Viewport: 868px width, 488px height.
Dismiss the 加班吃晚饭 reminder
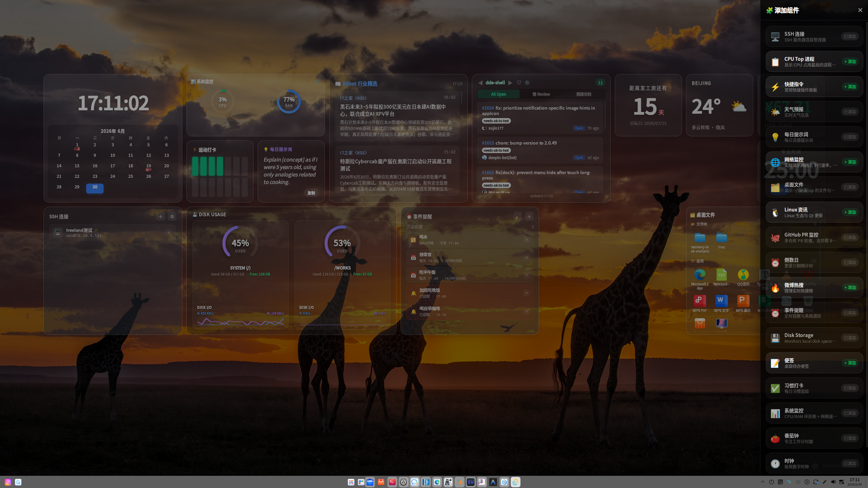pyautogui.click(x=527, y=293)
